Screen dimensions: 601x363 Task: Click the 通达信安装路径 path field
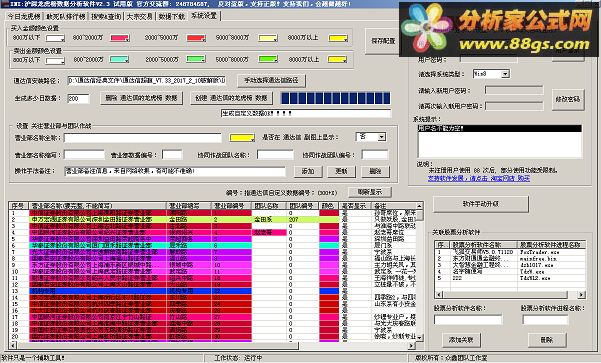pyautogui.click(x=146, y=80)
